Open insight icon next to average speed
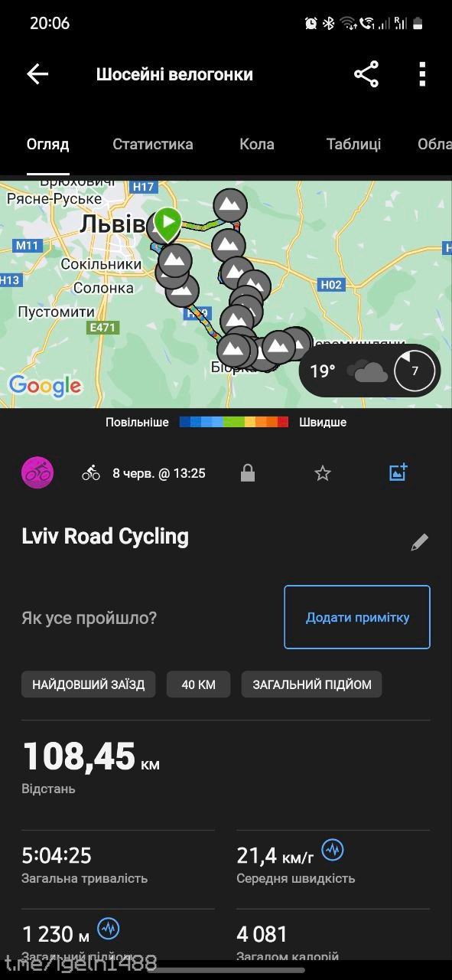Screen dimensions: 452x980 333,849
